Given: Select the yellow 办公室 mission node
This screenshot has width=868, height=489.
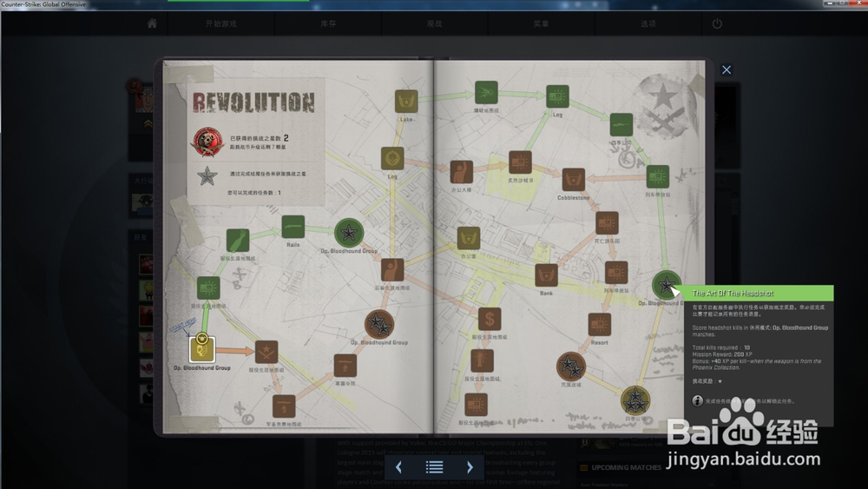Looking at the screenshot, I should coord(469,239).
